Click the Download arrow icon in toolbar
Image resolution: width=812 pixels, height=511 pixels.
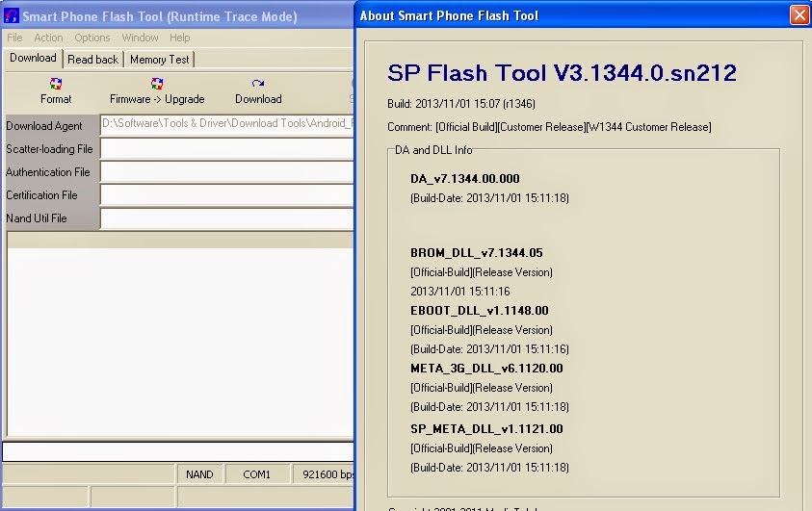point(258,84)
